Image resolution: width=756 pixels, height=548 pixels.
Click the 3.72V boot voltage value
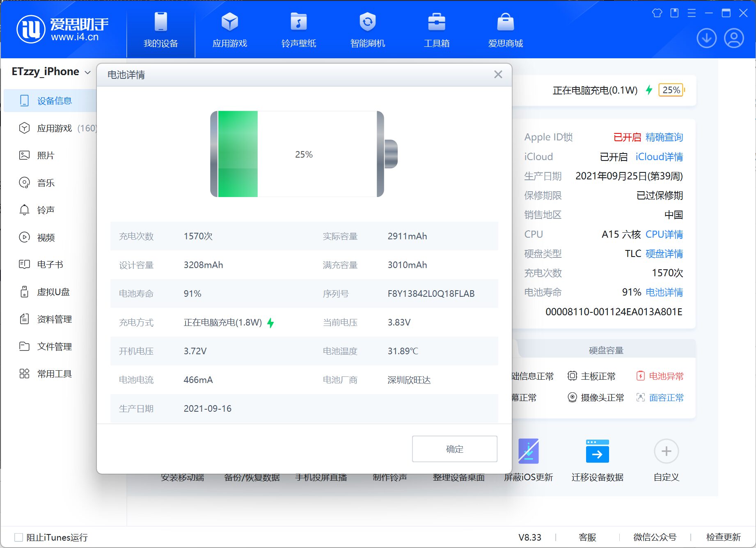[195, 351]
